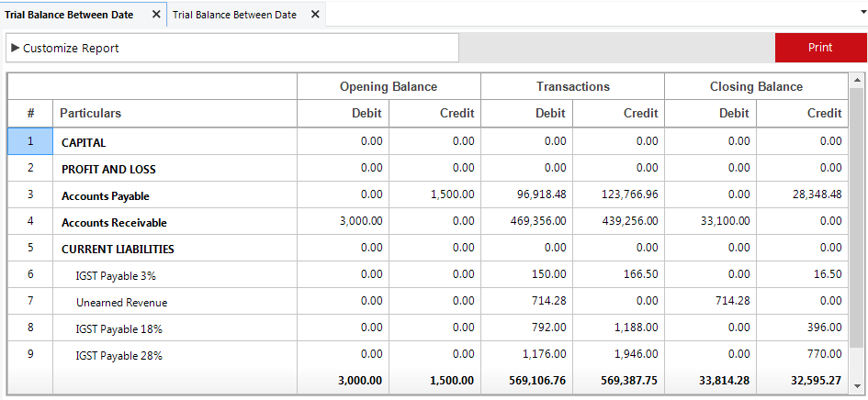Select the first bold Trial Balance Between Date tab
This screenshot has height=400, width=868.
[69, 15]
